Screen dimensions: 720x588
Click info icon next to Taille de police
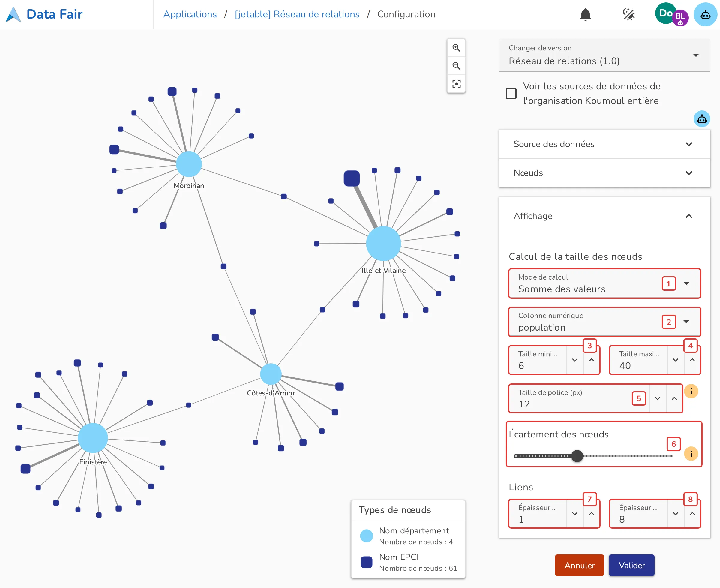[691, 391]
